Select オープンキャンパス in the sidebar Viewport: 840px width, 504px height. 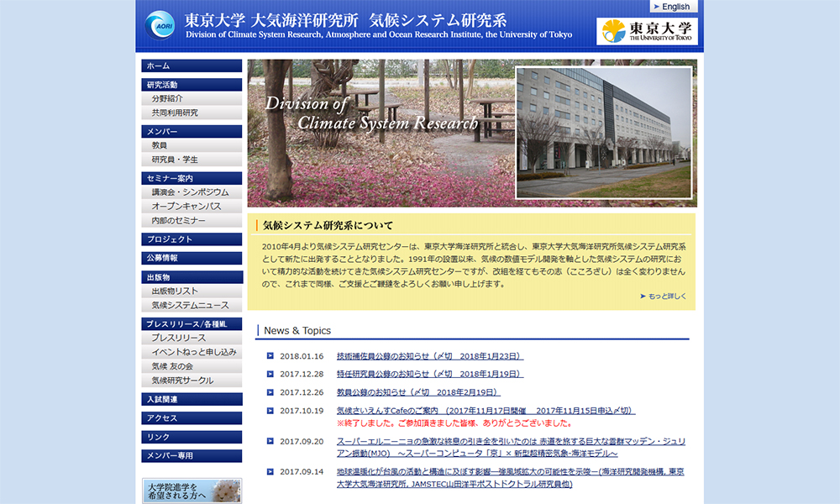(192, 206)
